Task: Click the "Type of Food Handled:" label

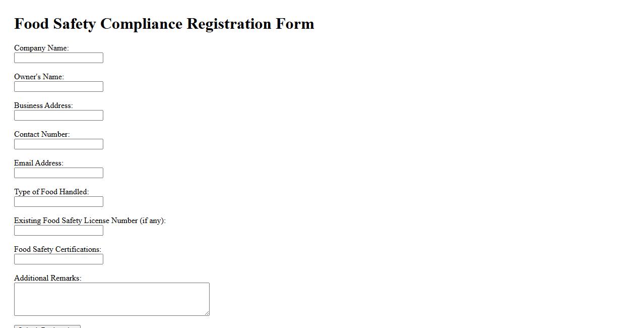Action: point(51,192)
